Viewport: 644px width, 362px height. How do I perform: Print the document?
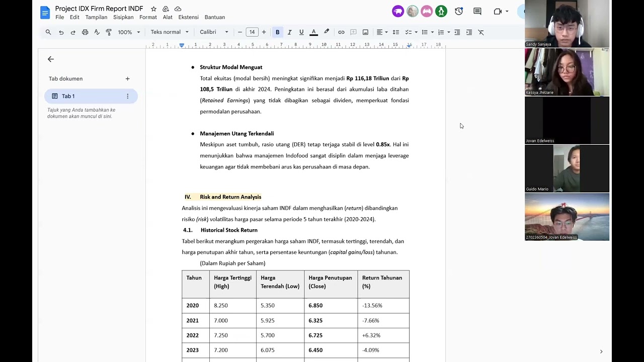tap(85, 32)
